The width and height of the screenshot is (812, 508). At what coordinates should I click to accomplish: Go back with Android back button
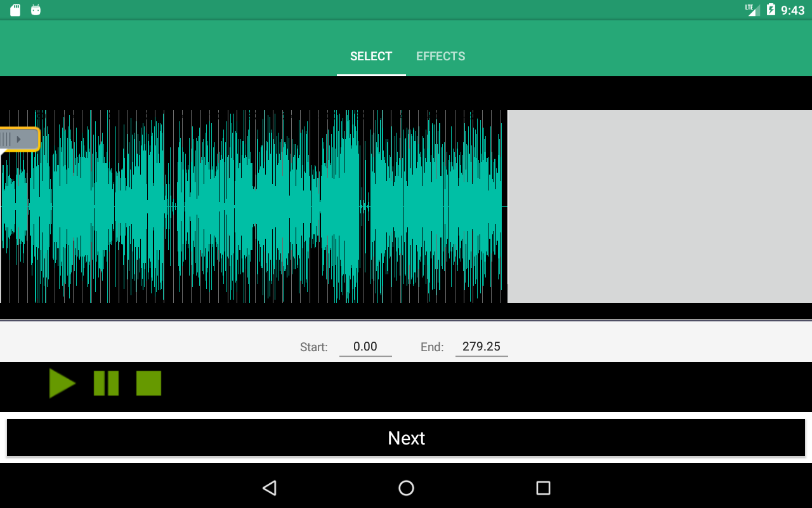click(270, 488)
